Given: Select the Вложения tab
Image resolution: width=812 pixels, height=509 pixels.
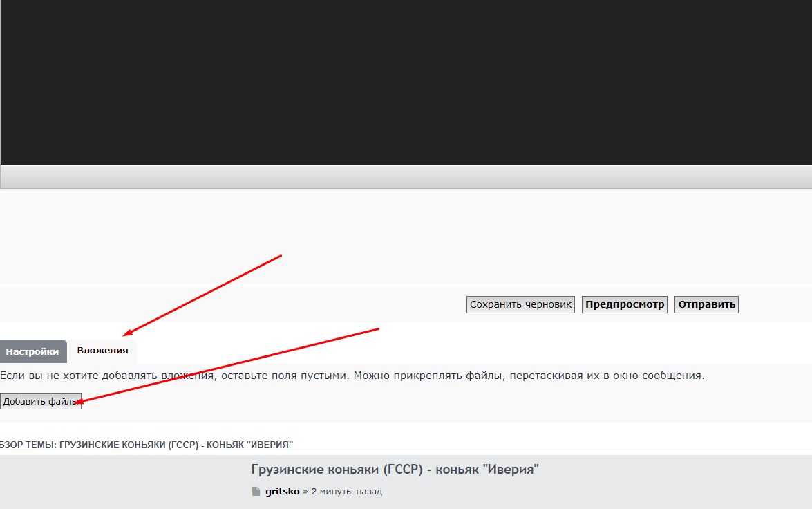Looking at the screenshot, I should click(102, 351).
